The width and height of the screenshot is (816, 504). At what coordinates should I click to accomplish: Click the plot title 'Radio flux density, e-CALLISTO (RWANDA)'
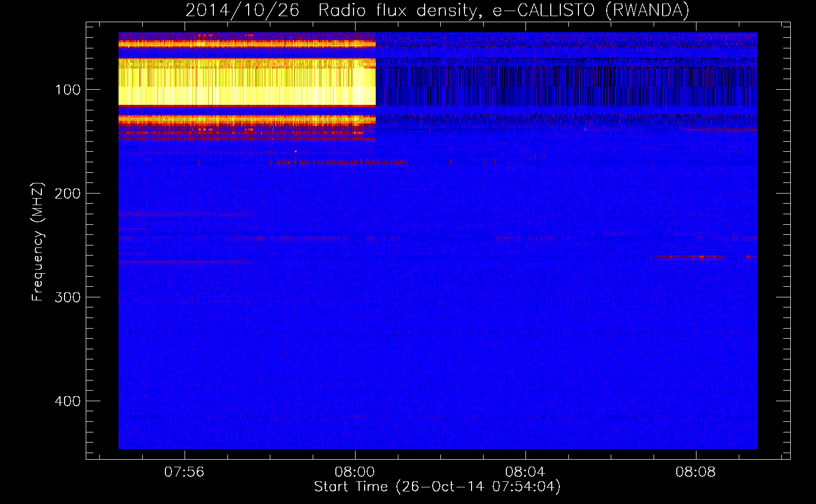[504, 10]
